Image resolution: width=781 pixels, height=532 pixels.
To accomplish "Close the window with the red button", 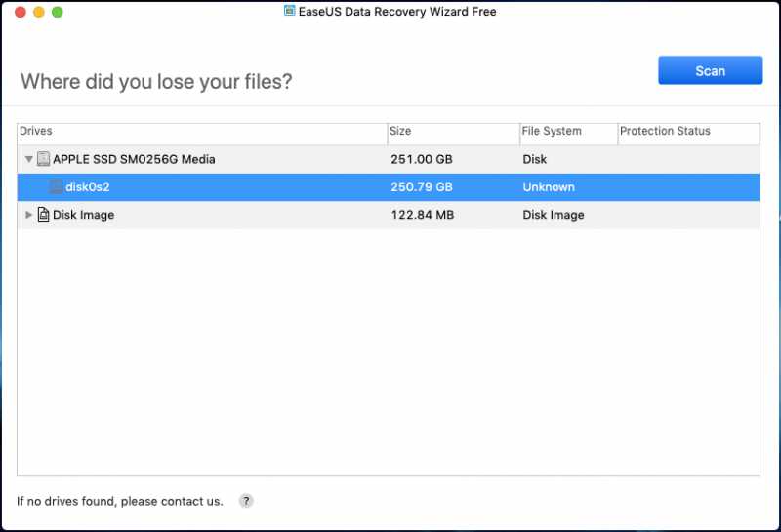I will click(x=21, y=12).
